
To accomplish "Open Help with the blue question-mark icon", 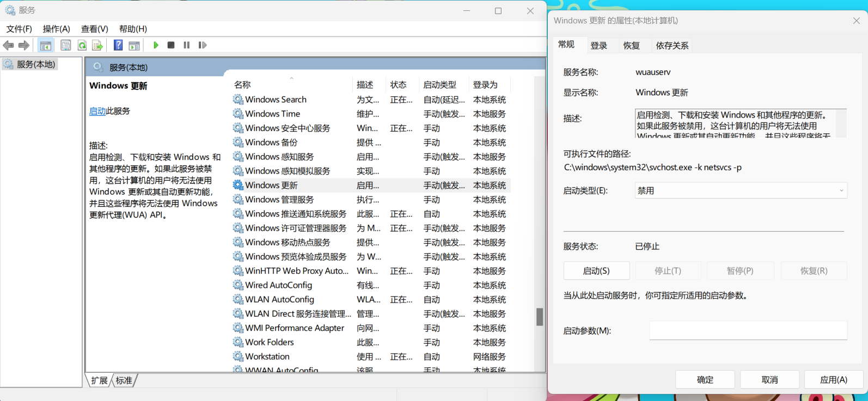I will [x=118, y=45].
